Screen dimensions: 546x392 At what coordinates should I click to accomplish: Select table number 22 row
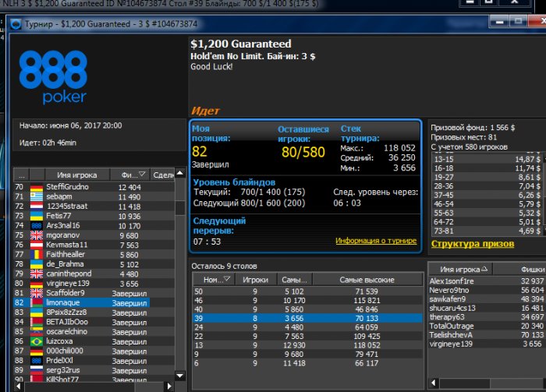click(308, 337)
